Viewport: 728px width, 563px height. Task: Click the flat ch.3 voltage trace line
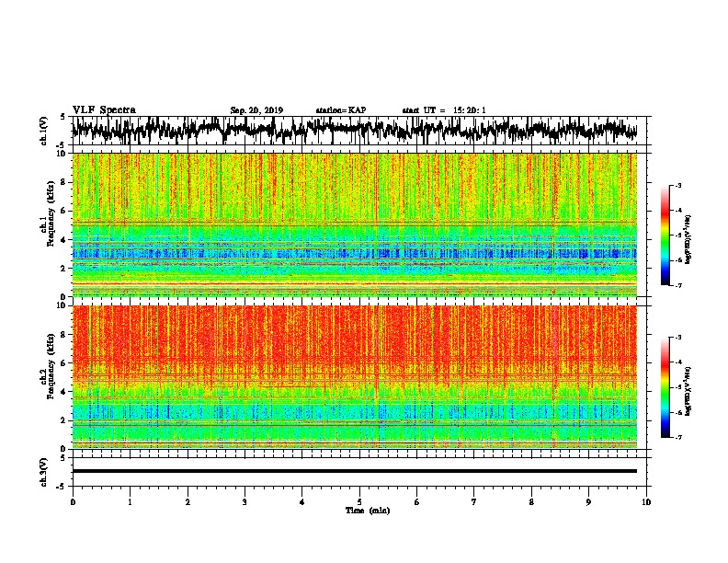point(354,471)
